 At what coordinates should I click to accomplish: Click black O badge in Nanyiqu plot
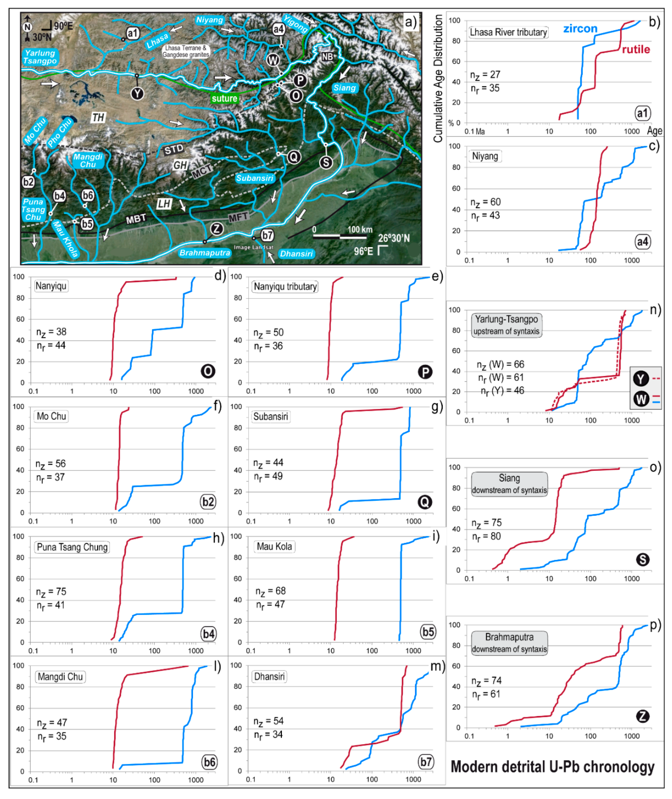(x=208, y=371)
